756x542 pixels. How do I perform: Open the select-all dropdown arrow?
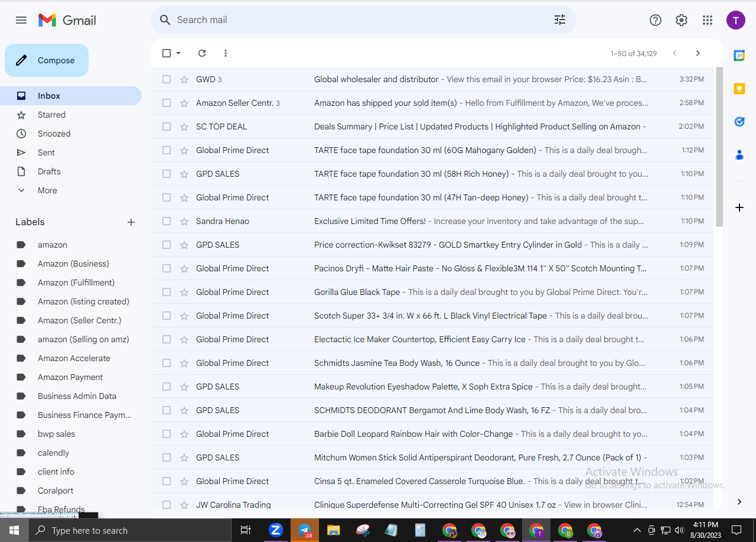pyautogui.click(x=178, y=53)
